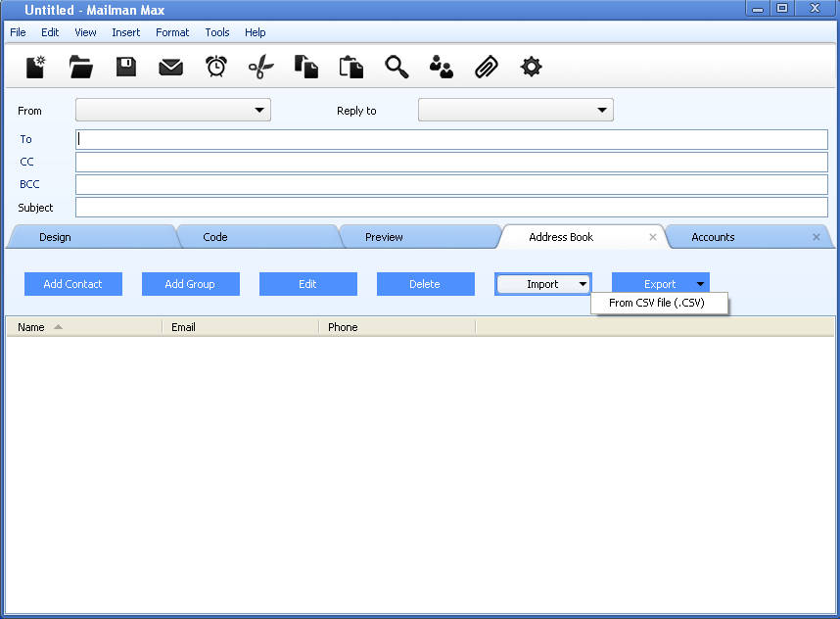The image size is (840, 619).
Task: Open a file via the folder icon
Action: pyautogui.click(x=81, y=68)
